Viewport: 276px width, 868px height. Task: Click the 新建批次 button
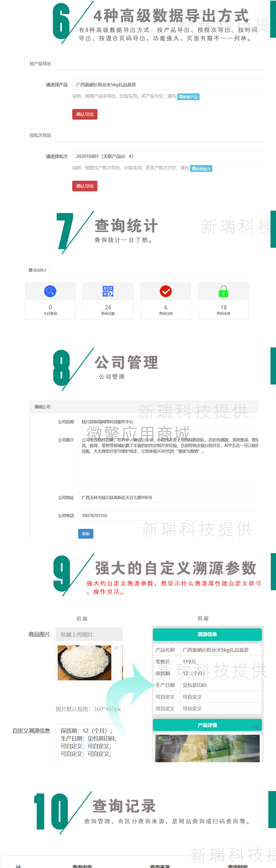tap(201, 168)
